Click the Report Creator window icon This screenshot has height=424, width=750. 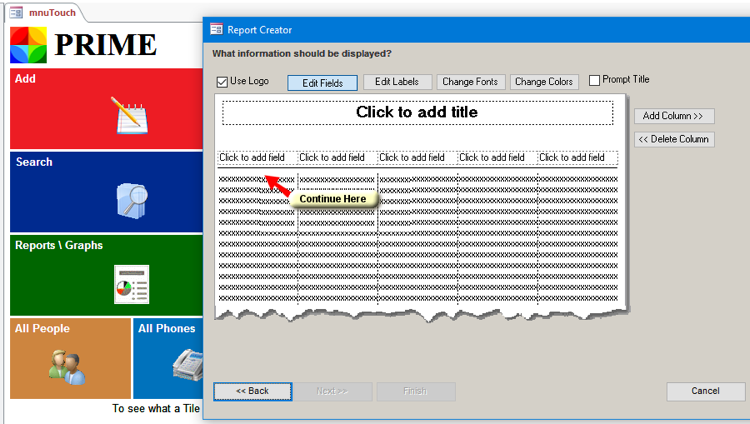tap(216, 30)
